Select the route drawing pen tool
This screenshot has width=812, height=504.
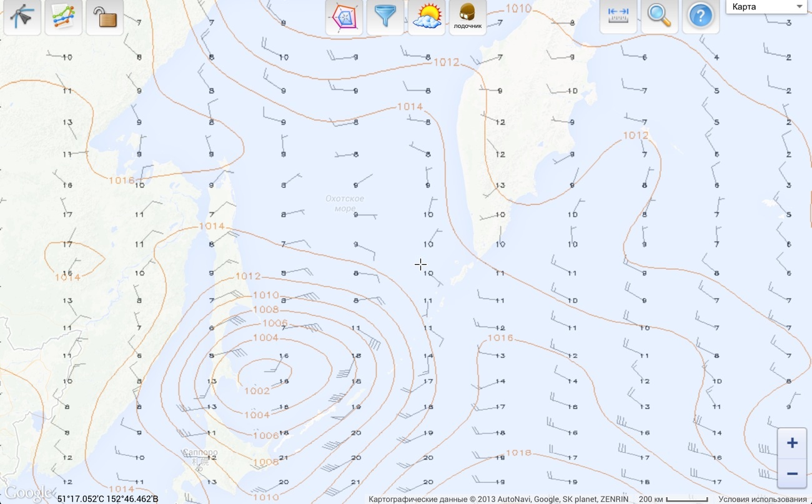point(22,17)
